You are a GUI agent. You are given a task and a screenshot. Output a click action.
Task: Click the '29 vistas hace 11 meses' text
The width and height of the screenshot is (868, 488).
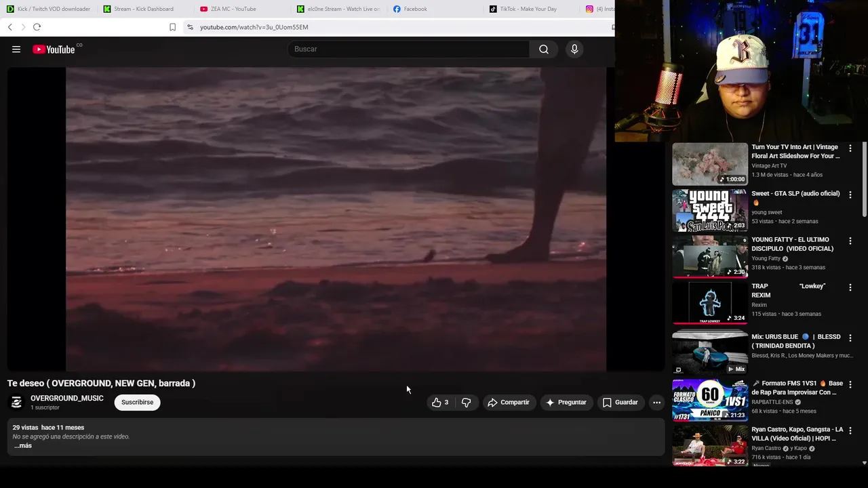(48, 428)
